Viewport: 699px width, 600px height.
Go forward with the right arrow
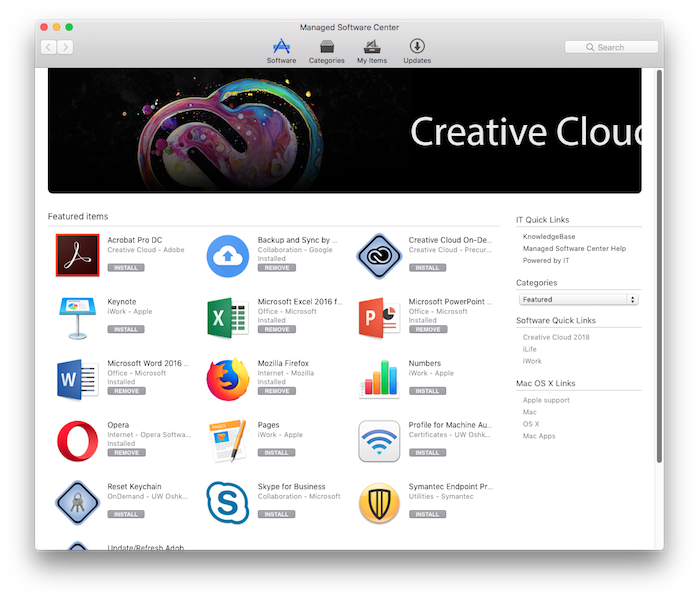(x=66, y=47)
